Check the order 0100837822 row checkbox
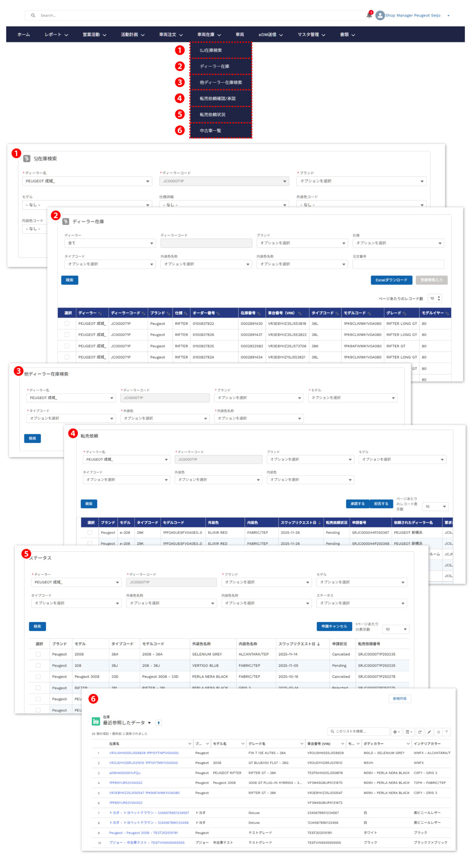Screen dimensions: 475x868 pyautogui.click(x=67, y=323)
